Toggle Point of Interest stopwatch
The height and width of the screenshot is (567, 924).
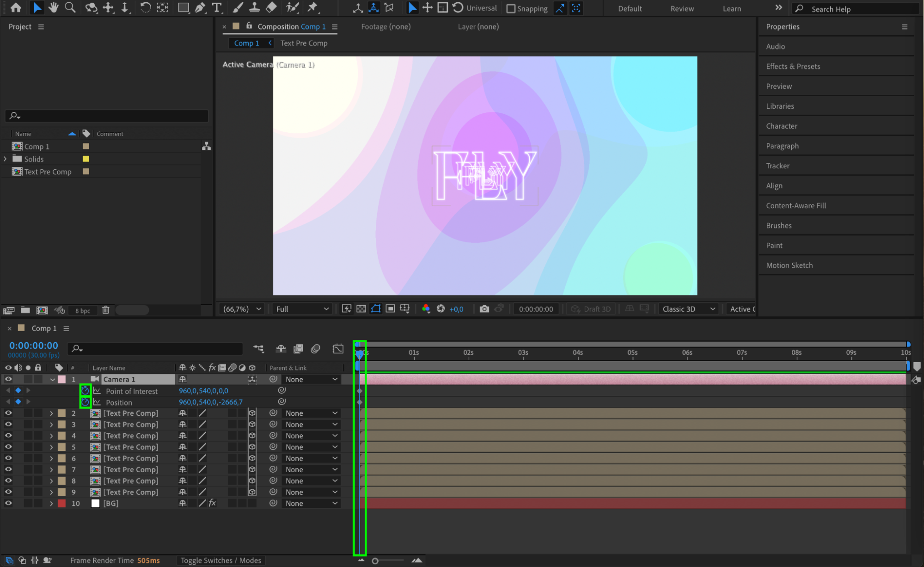(x=85, y=391)
